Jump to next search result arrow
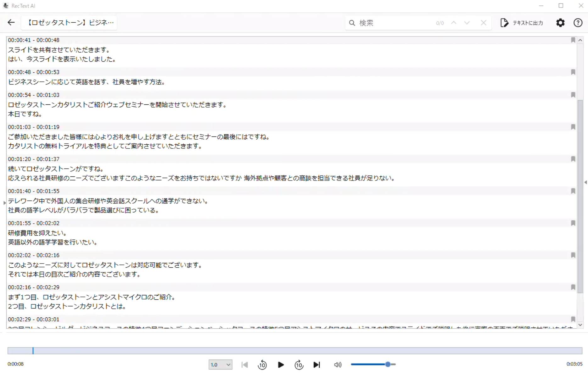This screenshot has height=373, width=588. (467, 23)
